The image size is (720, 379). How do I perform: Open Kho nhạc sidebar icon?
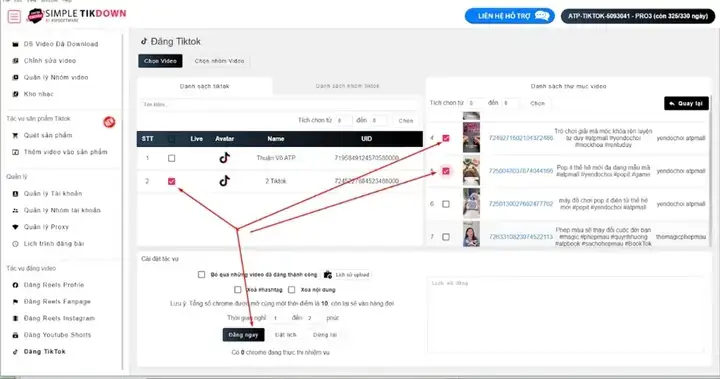coord(15,94)
